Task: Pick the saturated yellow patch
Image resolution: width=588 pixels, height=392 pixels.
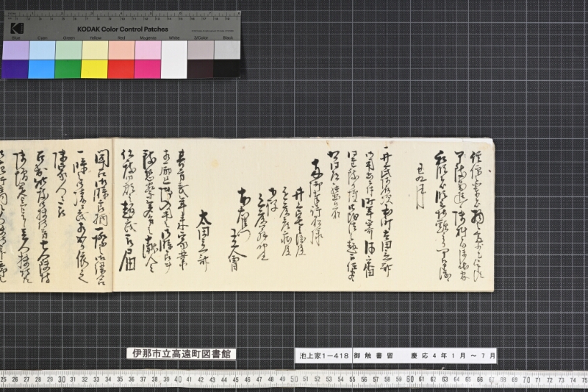Action: tap(95, 69)
